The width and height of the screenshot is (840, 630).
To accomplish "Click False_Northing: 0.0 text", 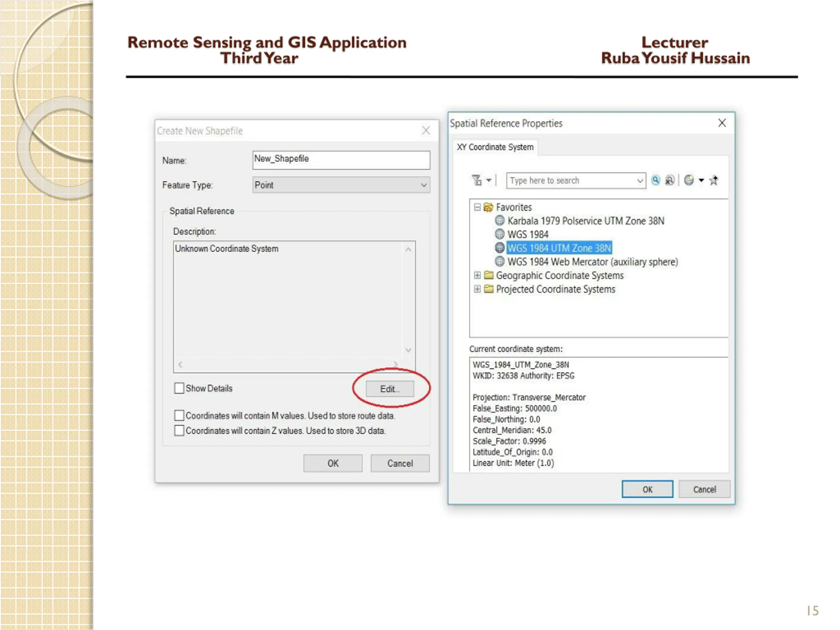I will [506, 420].
